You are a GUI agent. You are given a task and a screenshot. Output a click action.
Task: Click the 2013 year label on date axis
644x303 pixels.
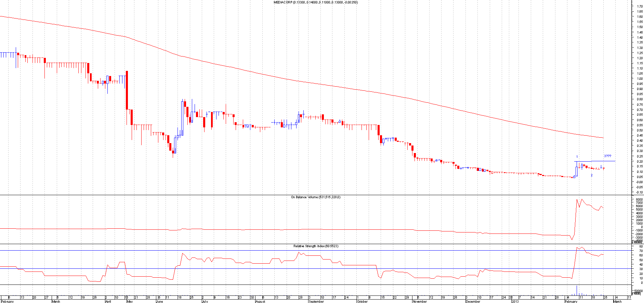click(515, 301)
